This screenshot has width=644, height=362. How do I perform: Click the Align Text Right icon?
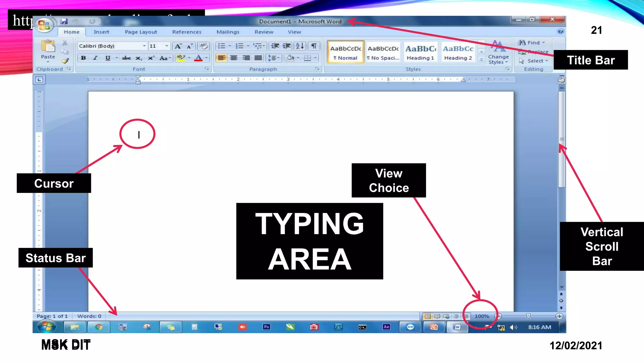[246, 58]
